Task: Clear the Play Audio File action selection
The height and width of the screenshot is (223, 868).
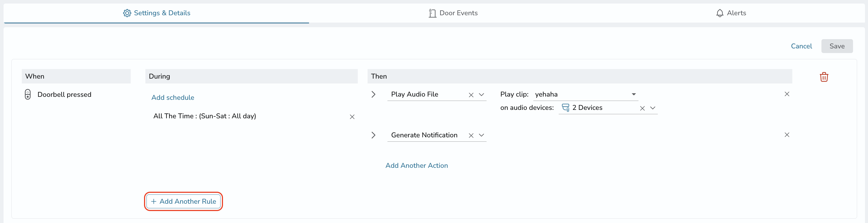Action: [471, 95]
